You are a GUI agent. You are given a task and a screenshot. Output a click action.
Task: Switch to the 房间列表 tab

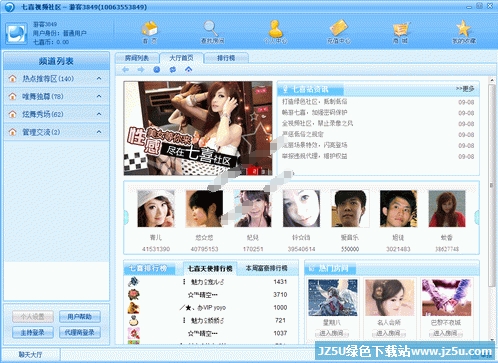137,58
